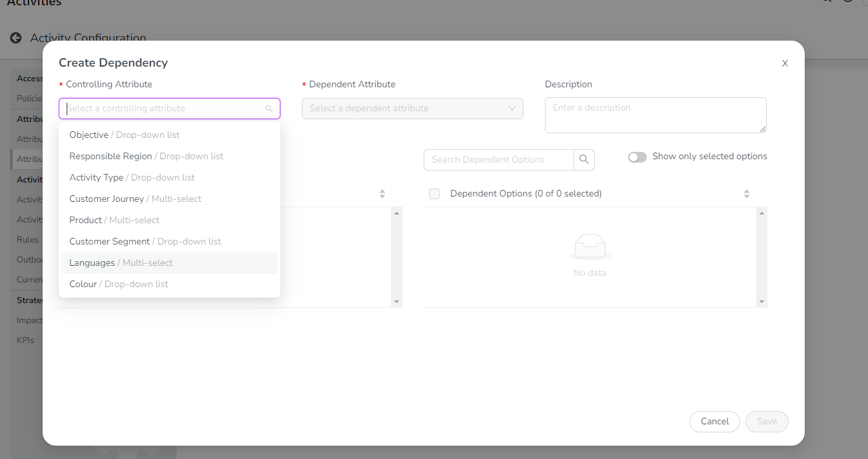
Task: Close the Create Dependency dialog with X
Action: click(785, 63)
